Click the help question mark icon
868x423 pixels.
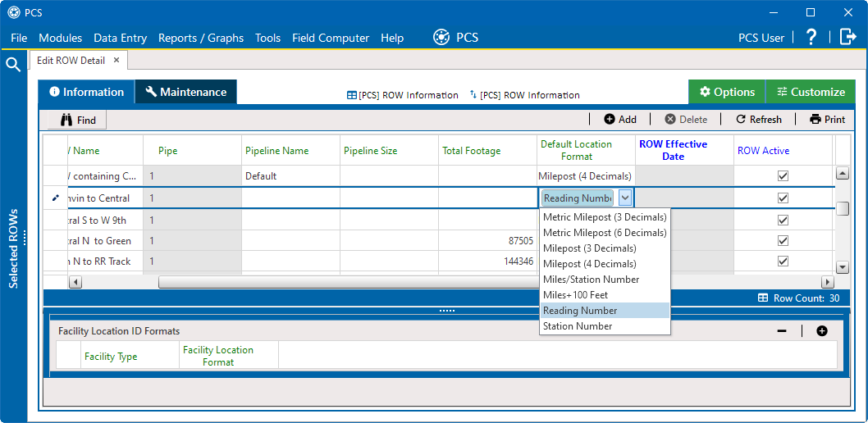(811, 38)
